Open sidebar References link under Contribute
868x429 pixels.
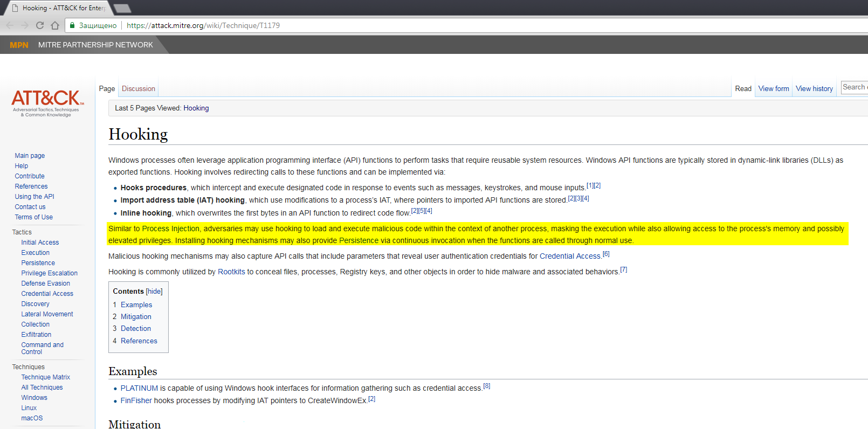[x=31, y=186]
